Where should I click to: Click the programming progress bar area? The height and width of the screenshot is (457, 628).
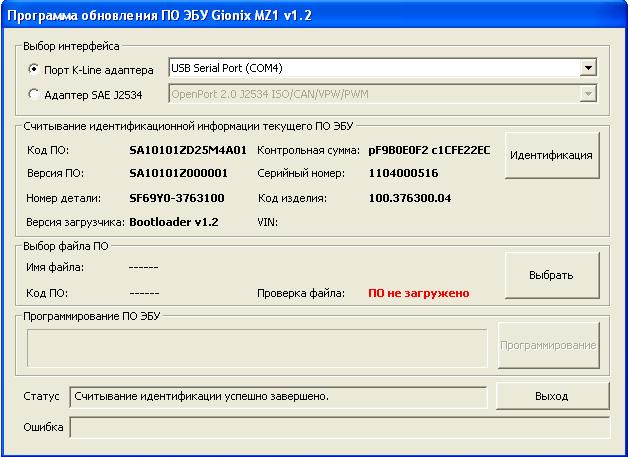click(257, 346)
